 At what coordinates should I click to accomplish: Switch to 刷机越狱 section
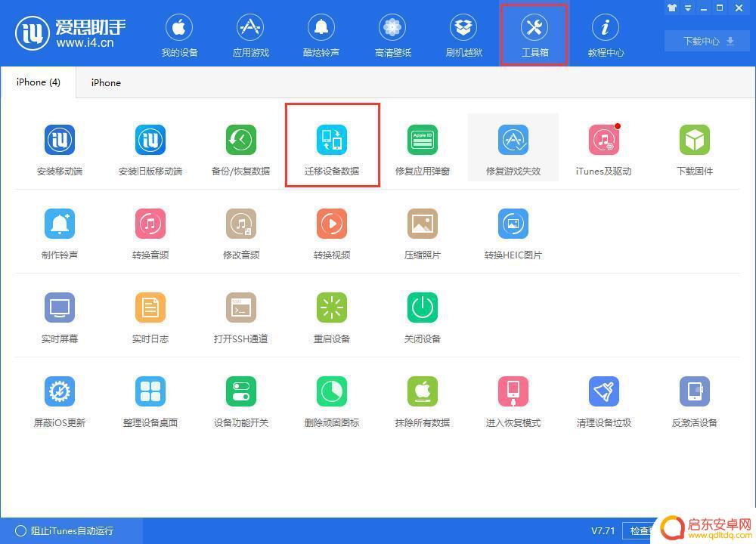pyautogui.click(x=463, y=36)
